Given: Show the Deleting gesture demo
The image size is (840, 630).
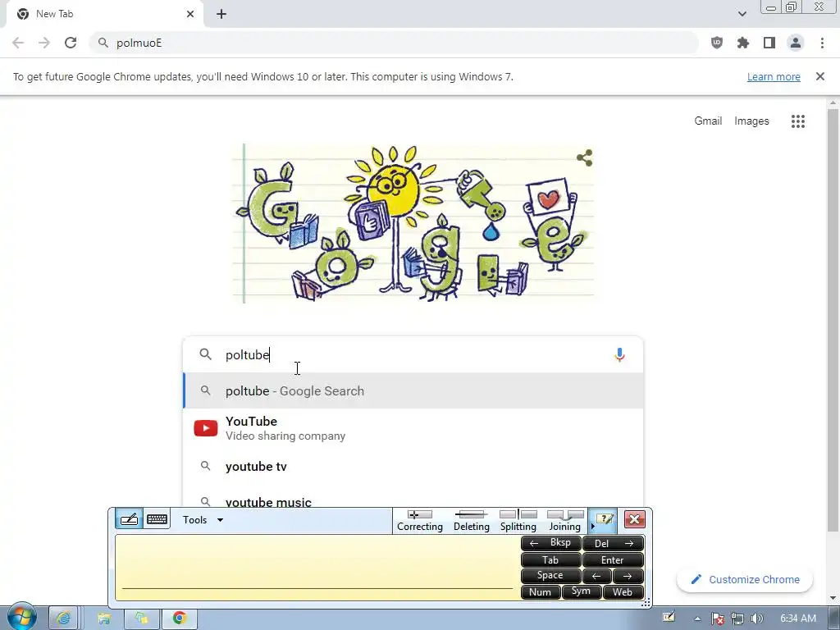Looking at the screenshot, I should click(x=472, y=521).
